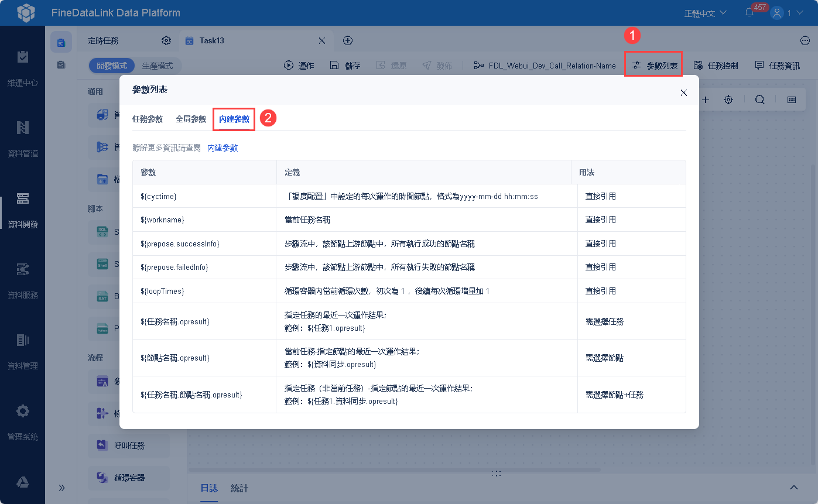Show the 日誌 tab
This screenshot has height=504, width=818.
coord(209,488)
